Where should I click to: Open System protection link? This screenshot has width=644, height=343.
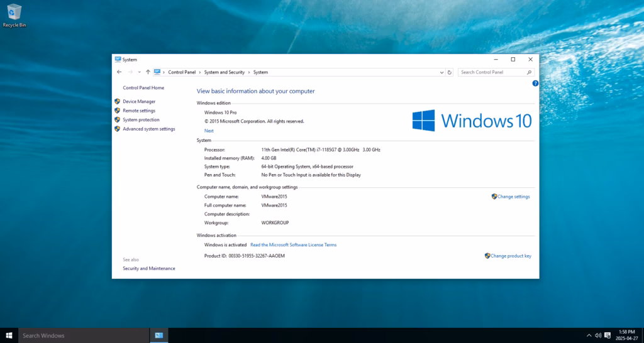tap(141, 120)
